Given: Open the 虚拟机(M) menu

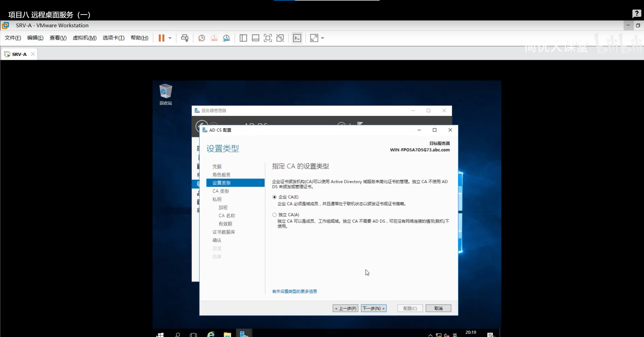Looking at the screenshot, I should [x=84, y=38].
